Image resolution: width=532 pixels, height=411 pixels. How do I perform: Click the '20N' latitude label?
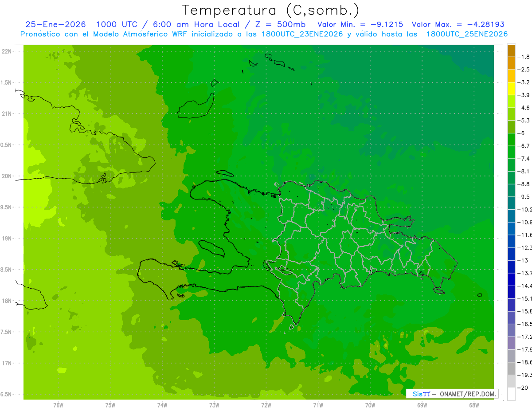6,176
